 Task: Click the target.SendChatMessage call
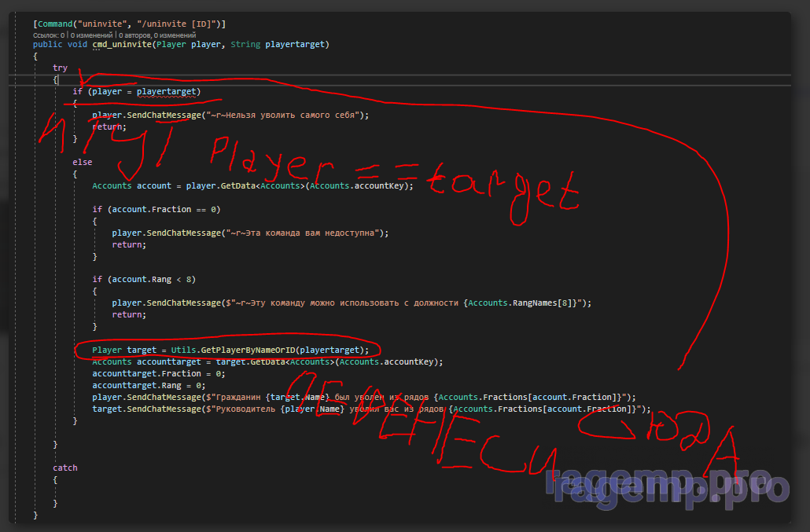[148, 409]
